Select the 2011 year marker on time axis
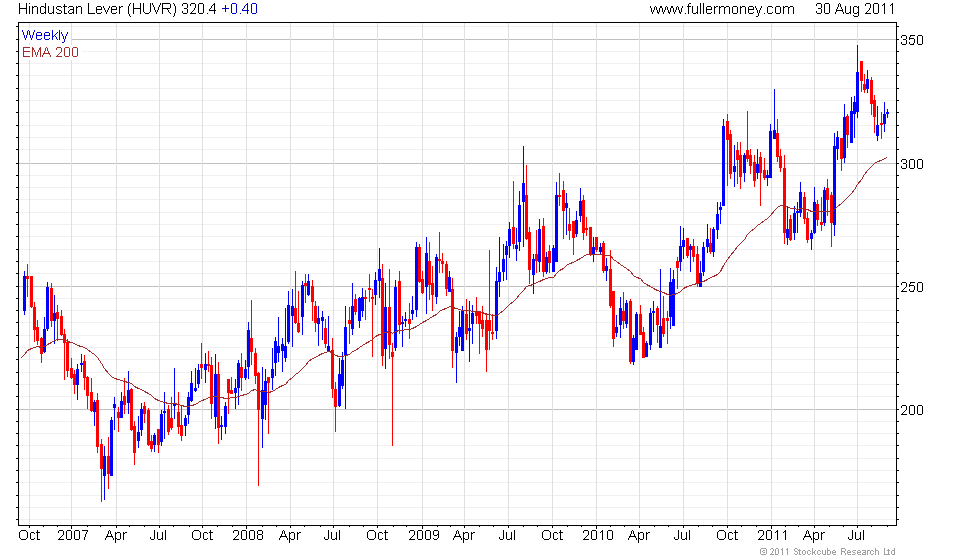Screen dimensions: 980x560 [x=772, y=536]
